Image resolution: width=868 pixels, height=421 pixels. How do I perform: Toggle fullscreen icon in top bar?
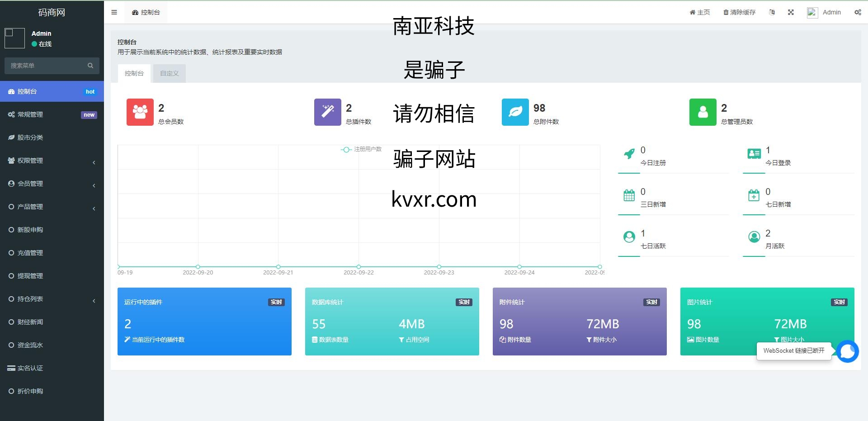tap(791, 12)
